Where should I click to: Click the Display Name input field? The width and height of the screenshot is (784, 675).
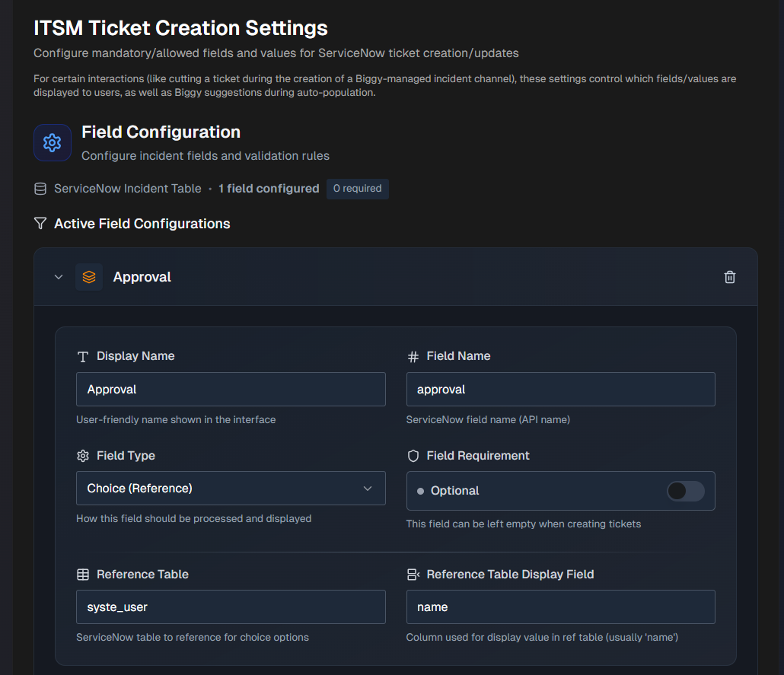pos(230,390)
